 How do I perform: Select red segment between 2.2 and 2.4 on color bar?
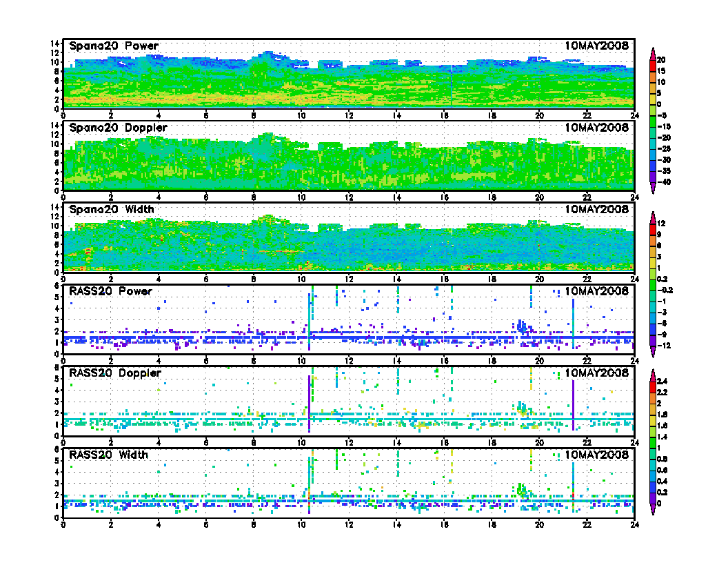[x=653, y=387]
